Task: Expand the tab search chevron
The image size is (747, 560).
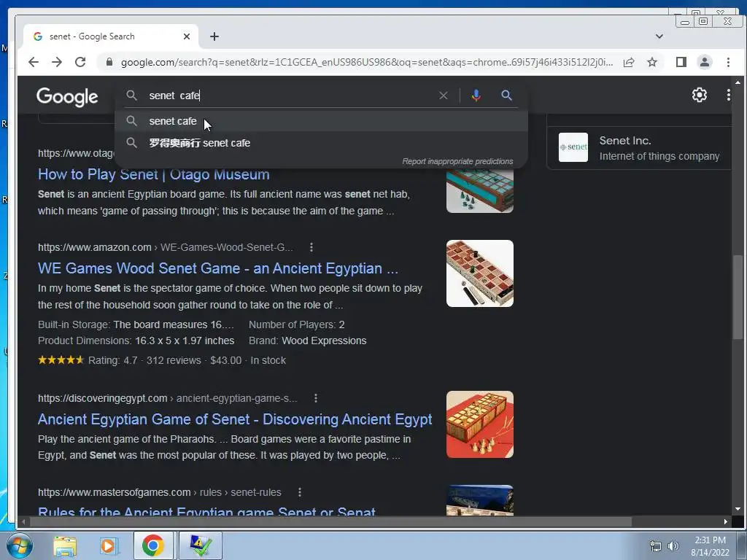Action: 659,36
